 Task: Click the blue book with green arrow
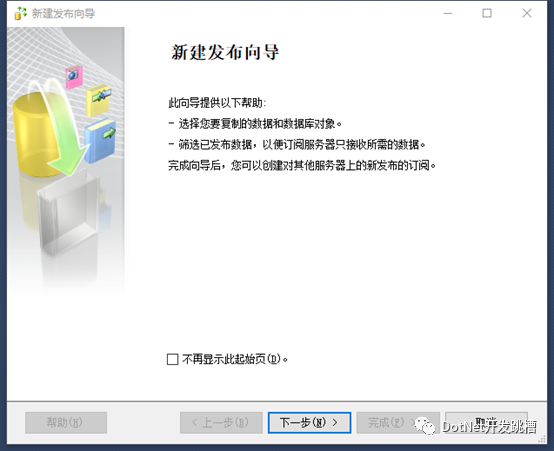pos(100,140)
